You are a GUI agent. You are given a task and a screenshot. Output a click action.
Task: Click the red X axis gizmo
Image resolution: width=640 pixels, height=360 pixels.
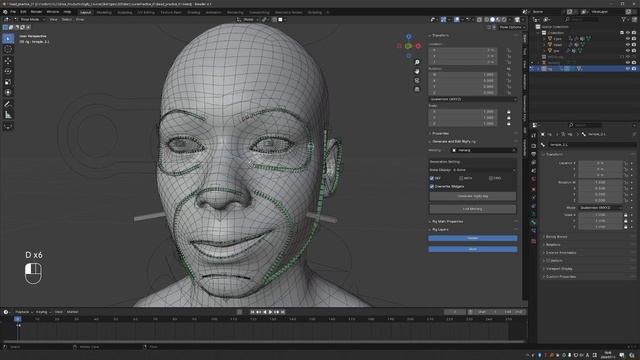click(418, 46)
